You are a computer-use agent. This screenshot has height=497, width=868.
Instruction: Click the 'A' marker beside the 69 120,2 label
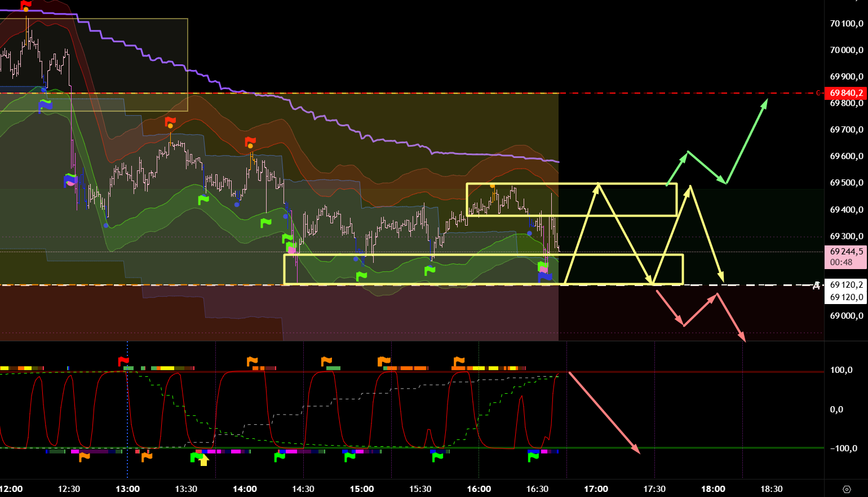[x=816, y=285]
